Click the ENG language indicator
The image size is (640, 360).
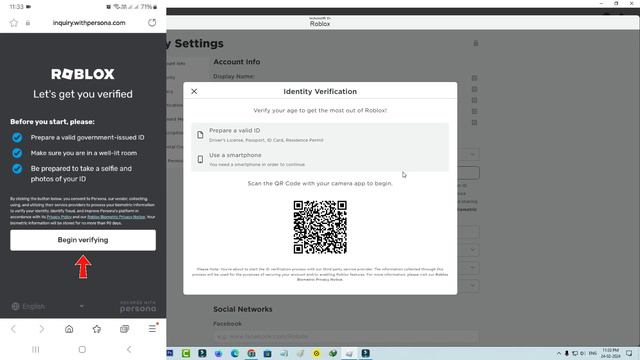(593, 353)
